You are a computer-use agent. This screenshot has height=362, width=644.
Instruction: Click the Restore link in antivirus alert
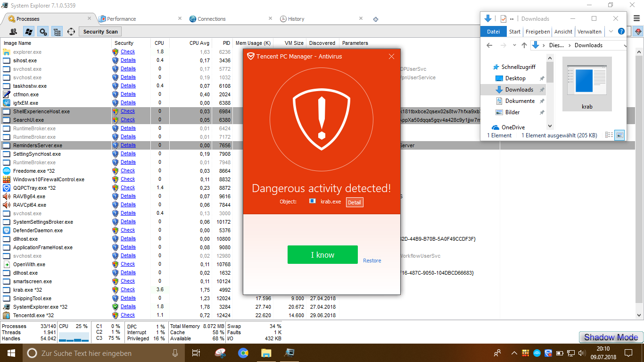pyautogui.click(x=372, y=261)
